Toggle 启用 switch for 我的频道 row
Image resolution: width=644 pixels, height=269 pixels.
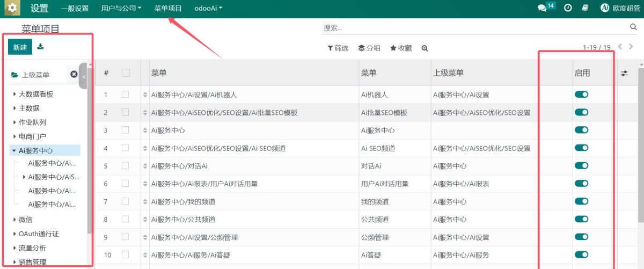pos(581,201)
